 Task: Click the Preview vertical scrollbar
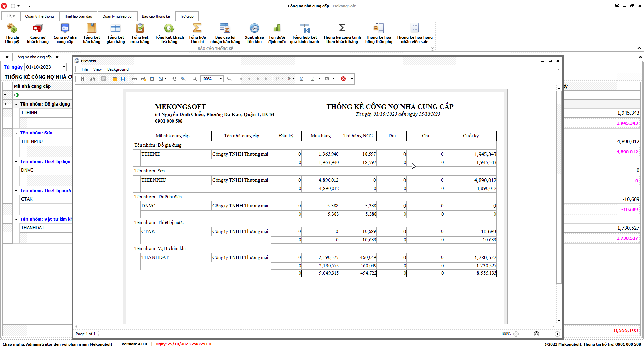559,188
